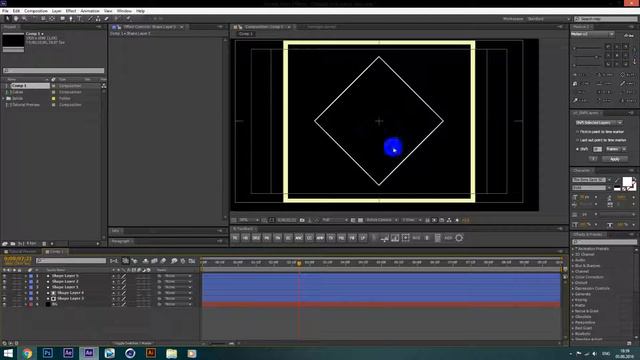Open the Animation menu
Viewport: 640px width, 360px height.
point(90,11)
